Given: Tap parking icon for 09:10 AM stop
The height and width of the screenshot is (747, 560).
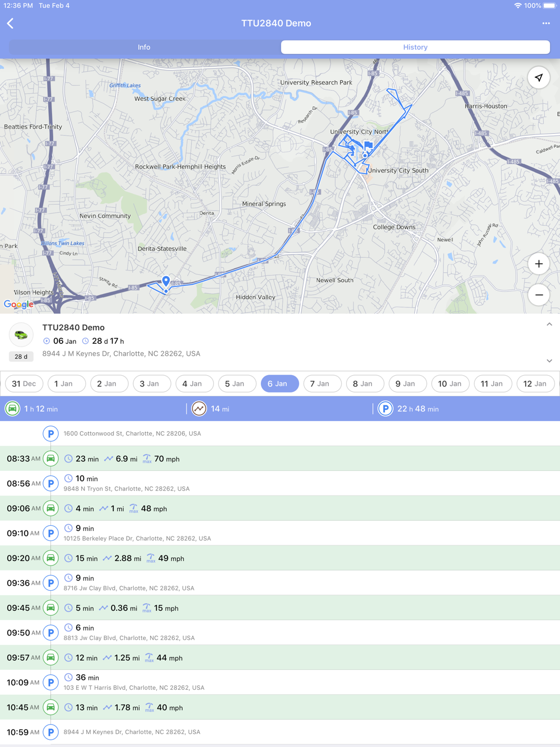Looking at the screenshot, I should tap(50, 533).
